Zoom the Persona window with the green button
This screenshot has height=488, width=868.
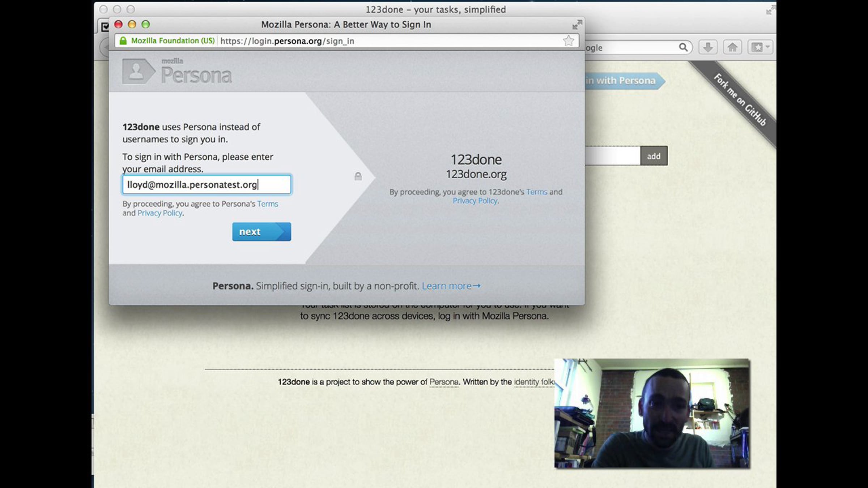[146, 25]
